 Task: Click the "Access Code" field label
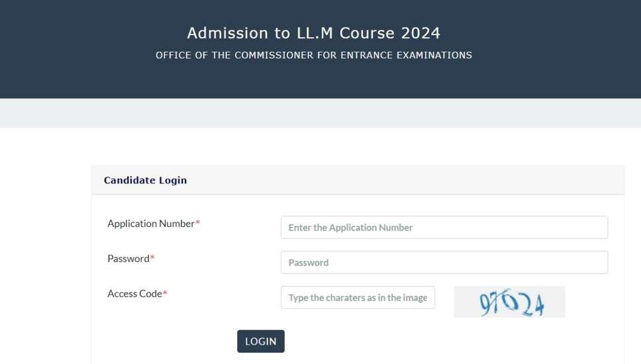point(134,294)
